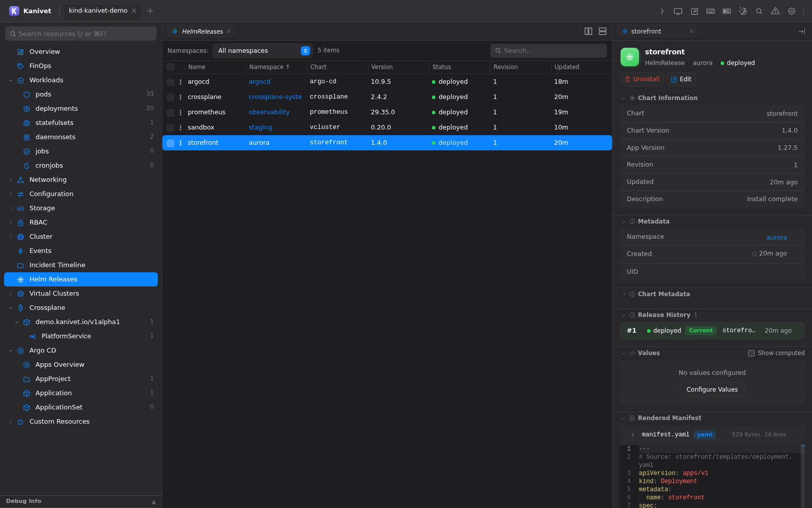This screenshot has width=812, height=508.
Task: Check the argocd row checkbox
Action: click(x=171, y=82)
